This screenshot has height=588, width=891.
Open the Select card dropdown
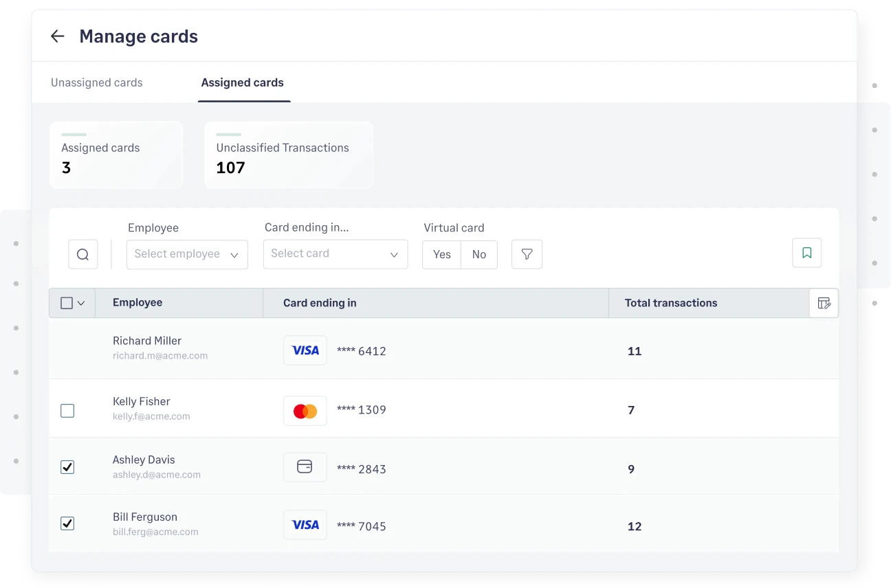pyautogui.click(x=335, y=254)
